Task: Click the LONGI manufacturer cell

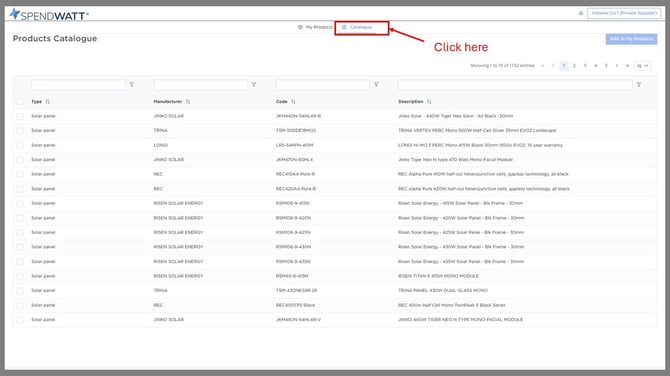Action: (x=161, y=145)
